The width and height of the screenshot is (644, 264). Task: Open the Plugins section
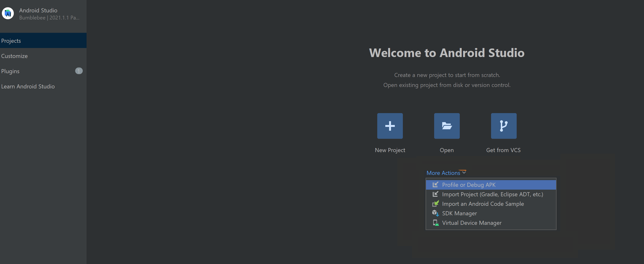10,71
